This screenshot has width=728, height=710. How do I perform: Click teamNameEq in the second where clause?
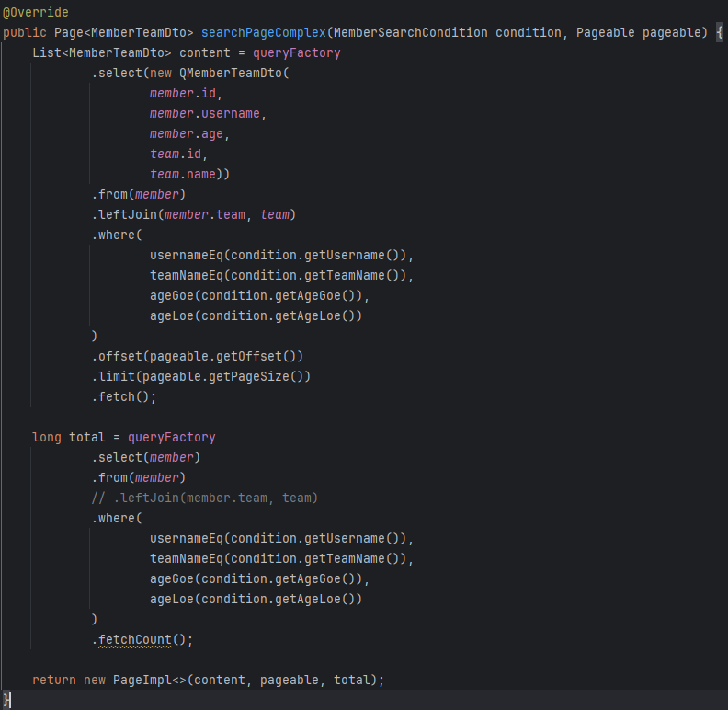coord(187,559)
